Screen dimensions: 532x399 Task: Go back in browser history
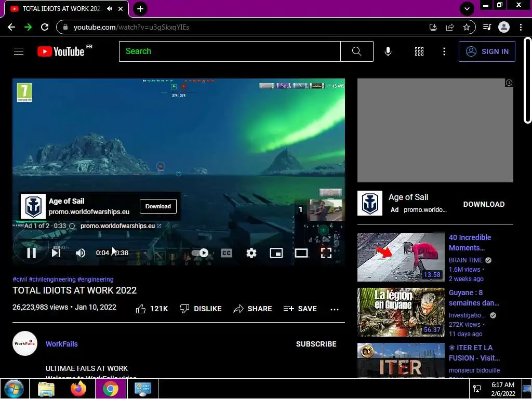[x=11, y=27]
